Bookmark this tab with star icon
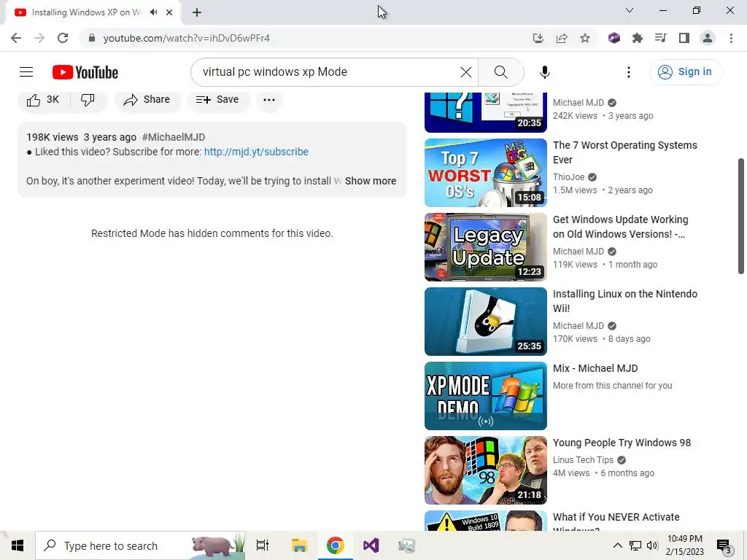The width and height of the screenshot is (747, 560). pos(585,38)
